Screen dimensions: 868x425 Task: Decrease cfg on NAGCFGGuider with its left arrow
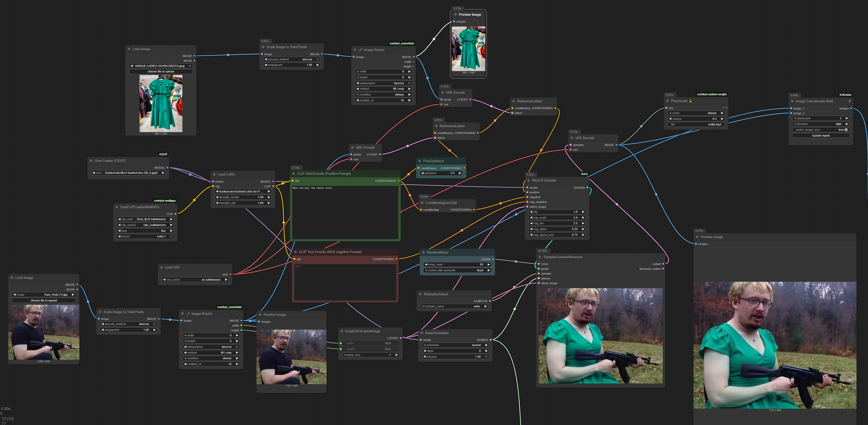point(531,212)
